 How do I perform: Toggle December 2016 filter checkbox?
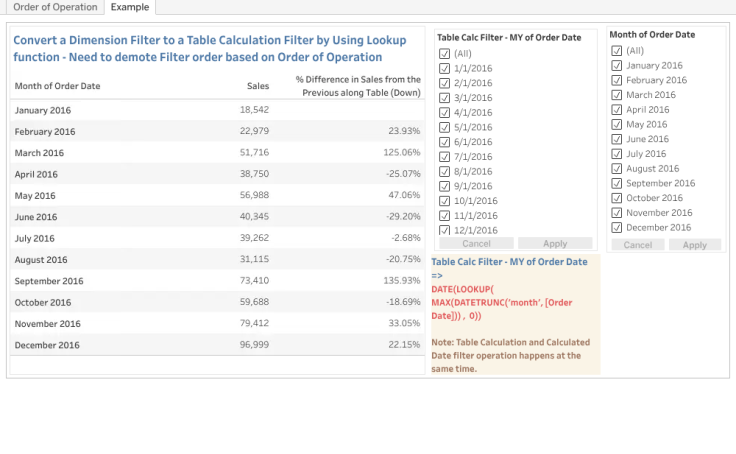pos(616,228)
